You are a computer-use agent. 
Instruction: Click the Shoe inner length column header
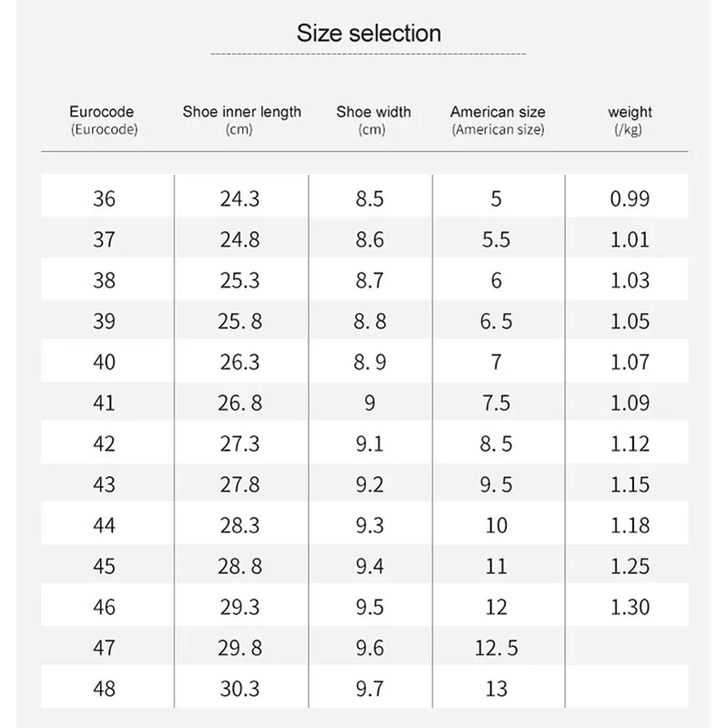point(241,113)
